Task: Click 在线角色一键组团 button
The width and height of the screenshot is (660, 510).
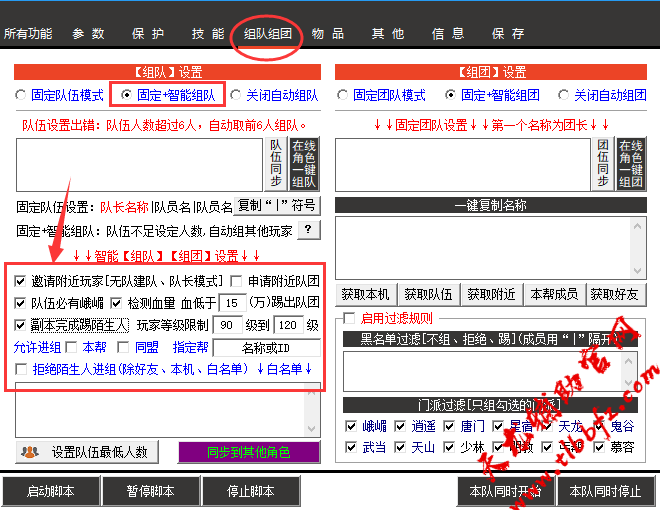Action: [631, 164]
